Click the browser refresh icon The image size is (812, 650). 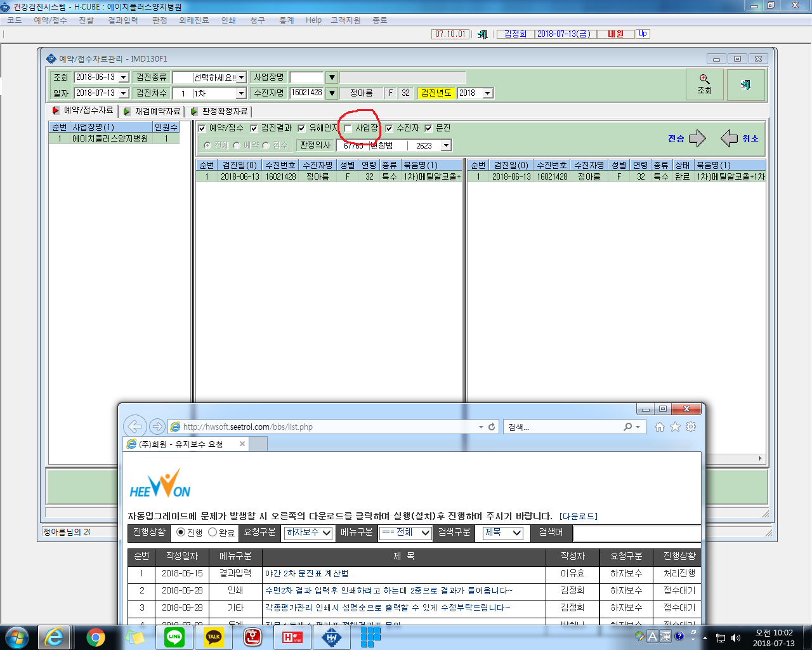[491, 427]
